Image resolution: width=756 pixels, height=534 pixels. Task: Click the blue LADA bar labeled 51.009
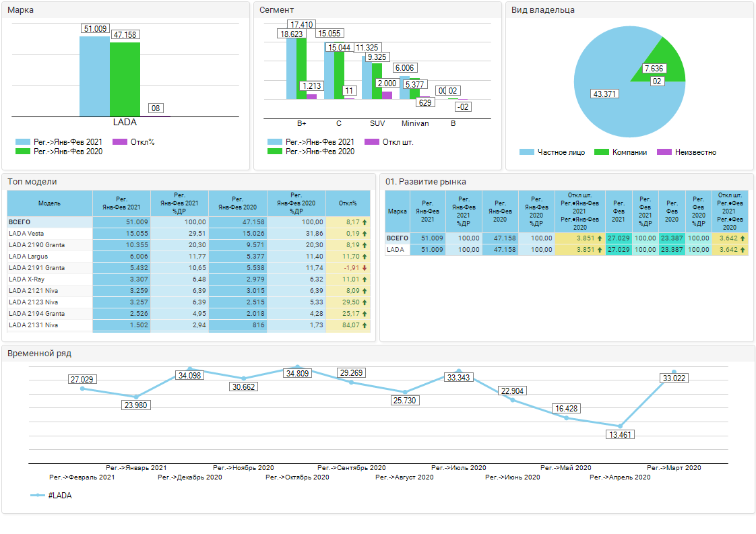coord(94,77)
